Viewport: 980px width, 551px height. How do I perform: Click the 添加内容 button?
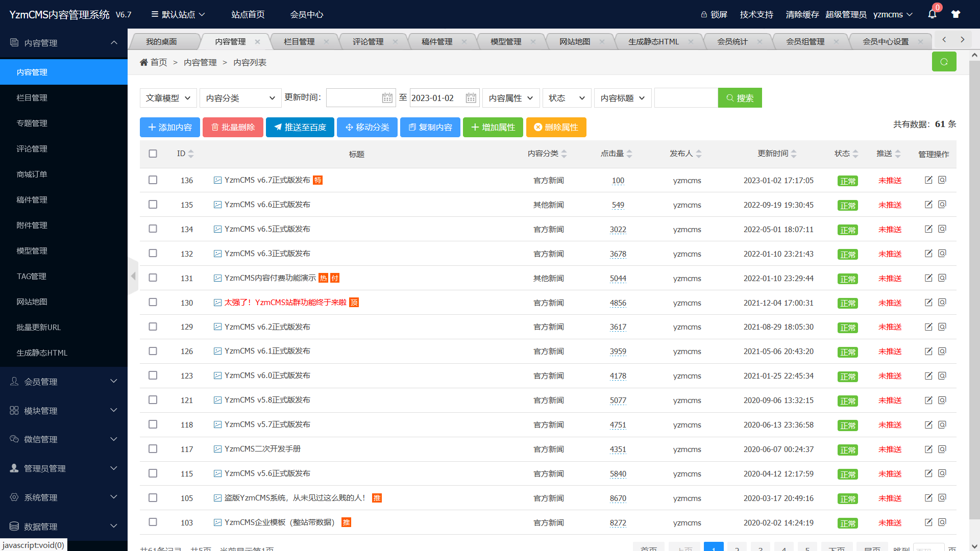[x=170, y=128]
